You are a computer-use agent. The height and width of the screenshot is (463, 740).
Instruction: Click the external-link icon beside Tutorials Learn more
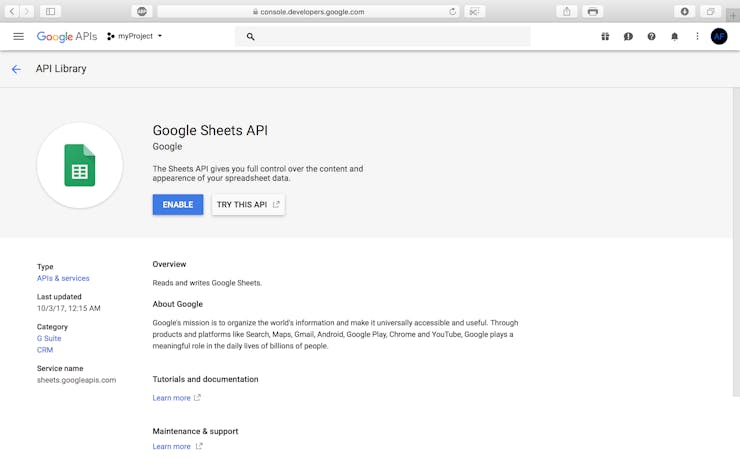[197, 397]
